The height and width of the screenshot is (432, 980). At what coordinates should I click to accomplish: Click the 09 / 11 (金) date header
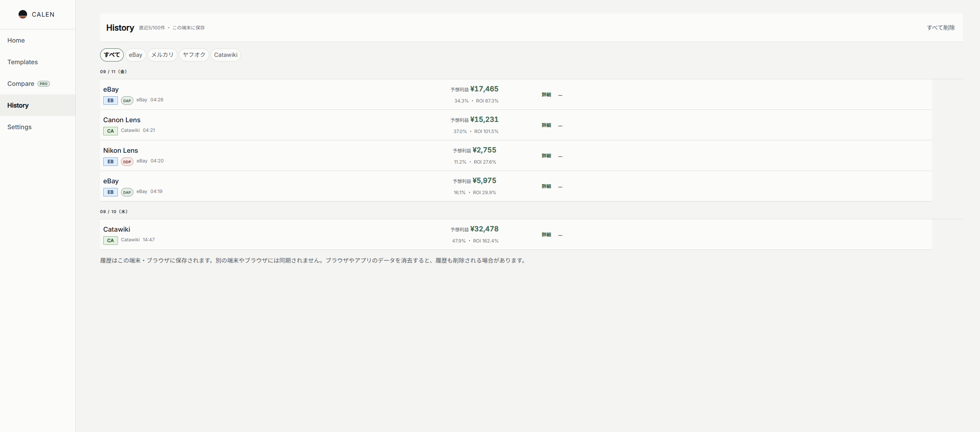tap(114, 72)
